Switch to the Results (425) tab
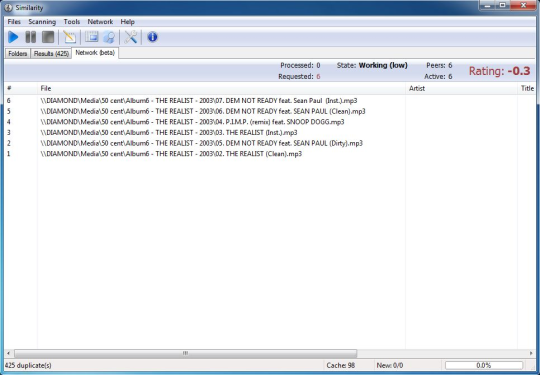The height and width of the screenshot is (375, 540). click(51, 54)
